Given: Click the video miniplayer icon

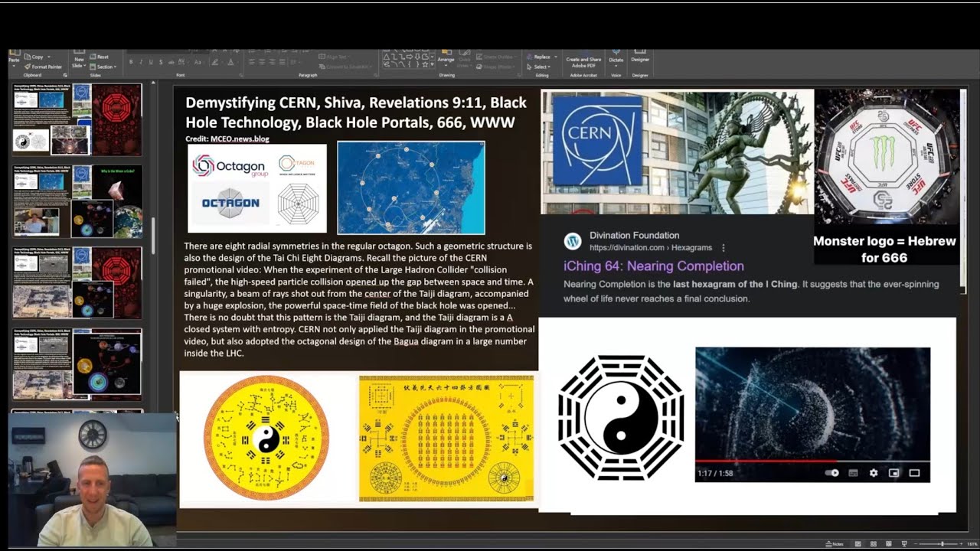Looking at the screenshot, I should pyautogui.click(x=893, y=473).
